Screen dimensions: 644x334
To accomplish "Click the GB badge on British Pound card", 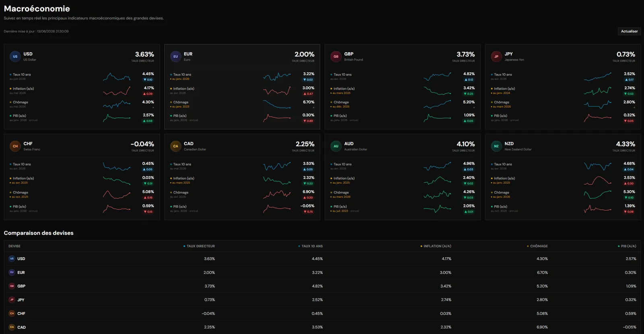I will coord(336,57).
